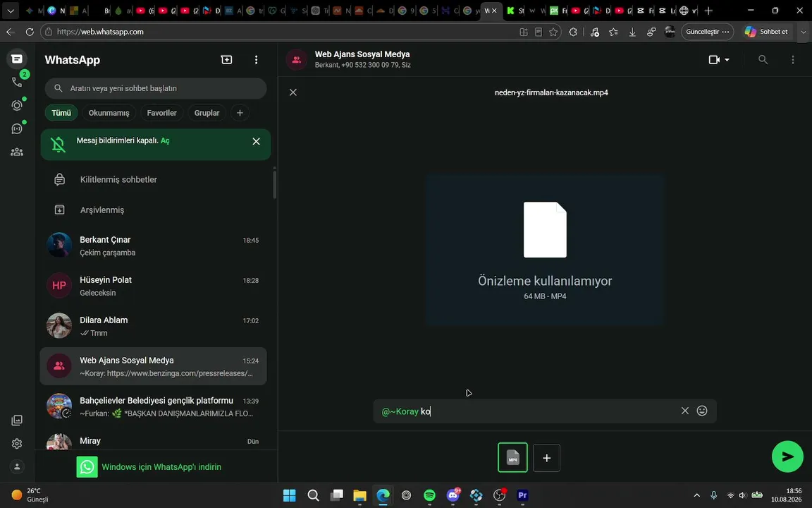Open the media gallery sidebar icon
Image resolution: width=812 pixels, height=508 pixels.
[x=17, y=421]
